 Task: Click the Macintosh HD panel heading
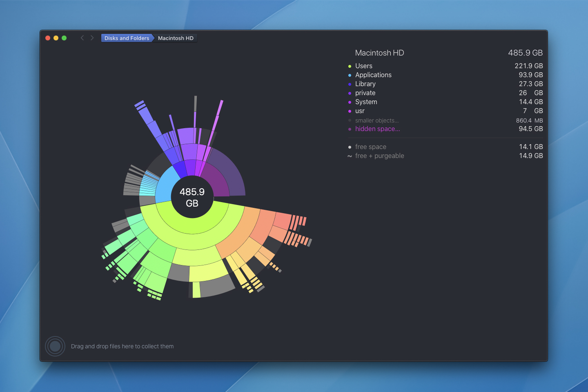pos(379,53)
